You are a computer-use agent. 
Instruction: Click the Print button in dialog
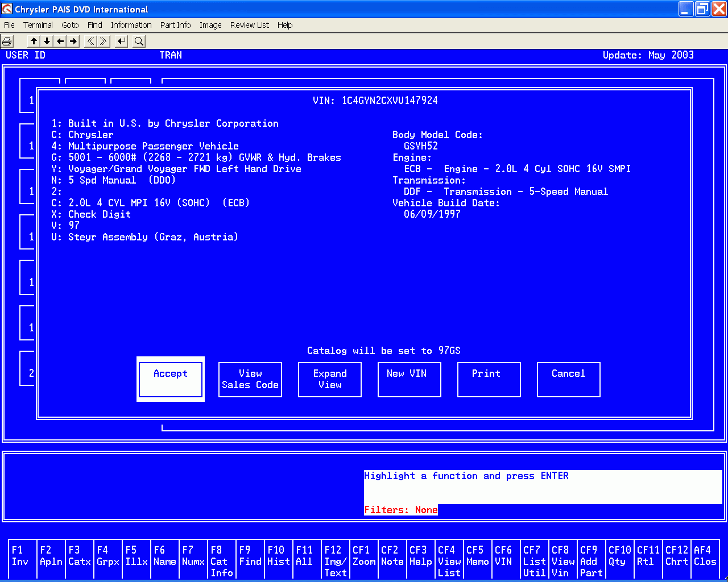coord(489,379)
